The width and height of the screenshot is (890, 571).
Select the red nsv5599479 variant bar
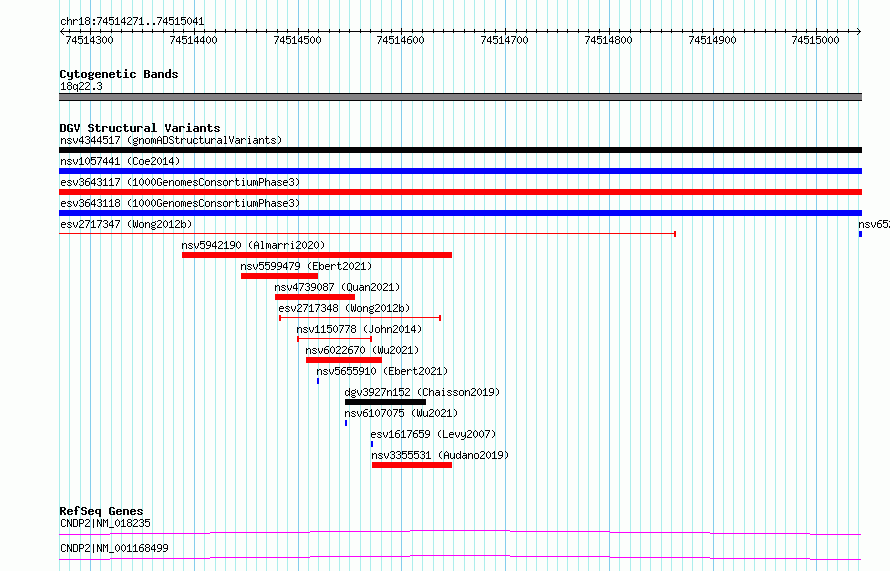[x=279, y=276]
